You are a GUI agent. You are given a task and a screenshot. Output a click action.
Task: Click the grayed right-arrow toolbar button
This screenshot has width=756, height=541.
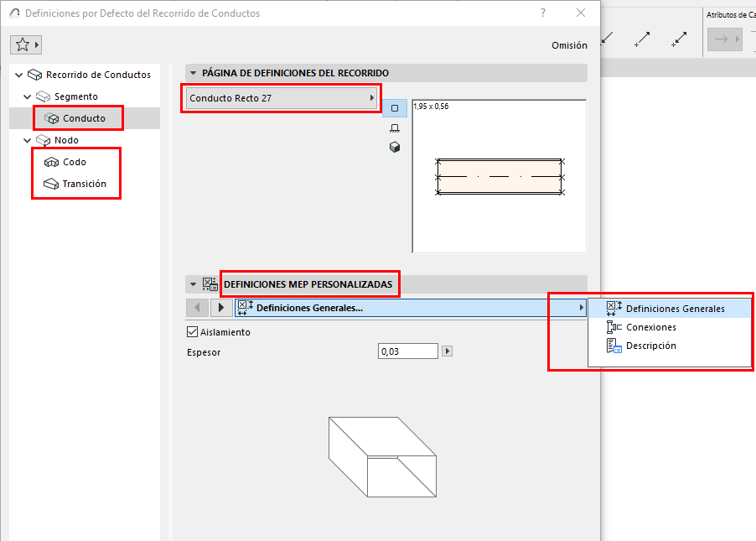724,39
